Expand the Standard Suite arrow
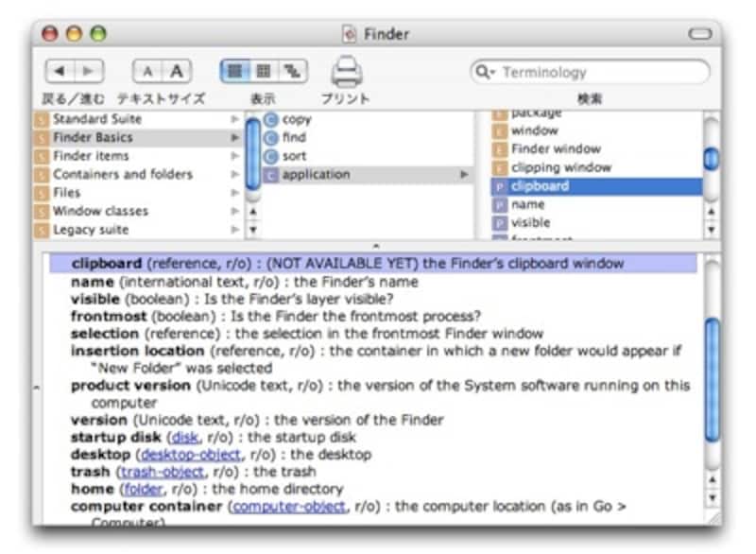The height and width of the screenshot is (554, 756). point(234,119)
